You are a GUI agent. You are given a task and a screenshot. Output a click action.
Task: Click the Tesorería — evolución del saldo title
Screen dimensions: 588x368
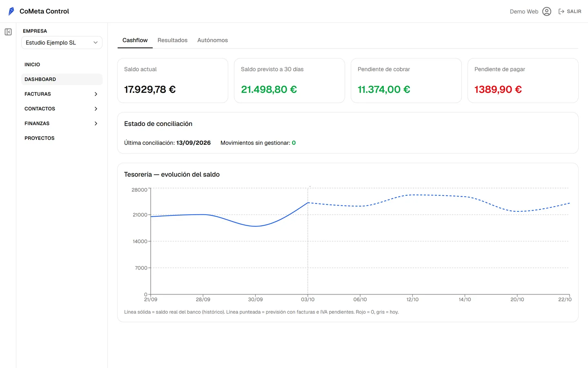pos(172,175)
